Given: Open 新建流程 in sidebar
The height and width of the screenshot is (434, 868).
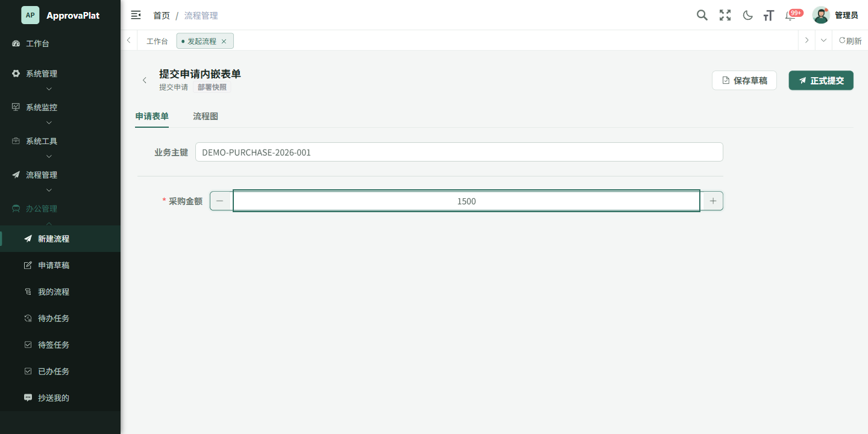Looking at the screenshot, I should 60,239.
